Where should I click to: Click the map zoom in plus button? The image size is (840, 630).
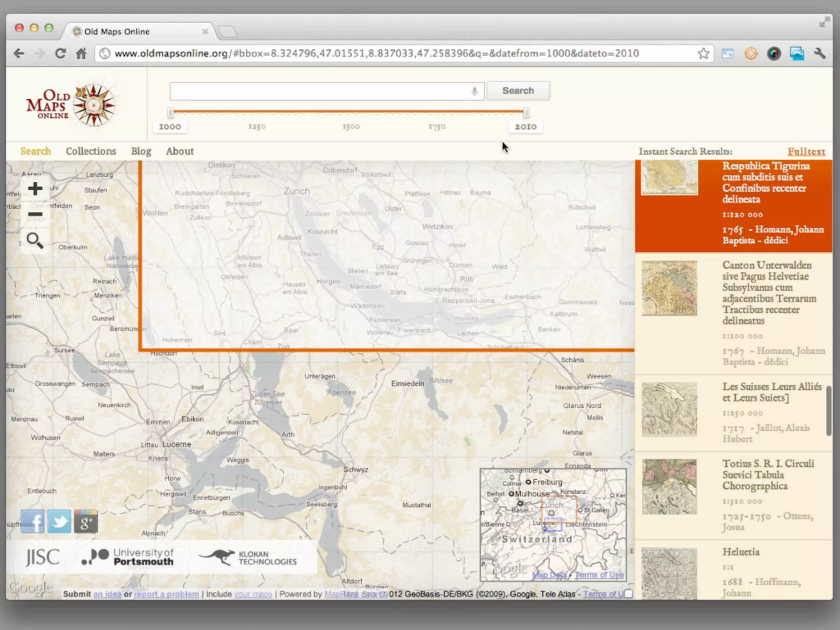click(35, 189)
